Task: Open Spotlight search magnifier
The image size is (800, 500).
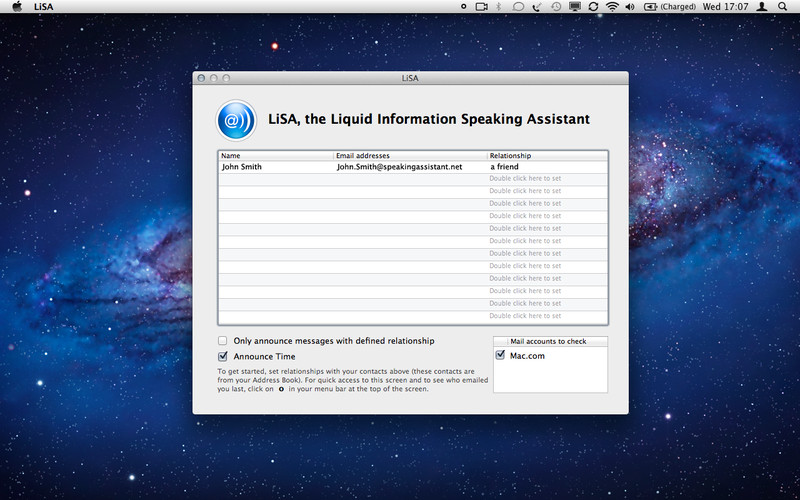Action: pyautogui.click(x=783, y=7)
